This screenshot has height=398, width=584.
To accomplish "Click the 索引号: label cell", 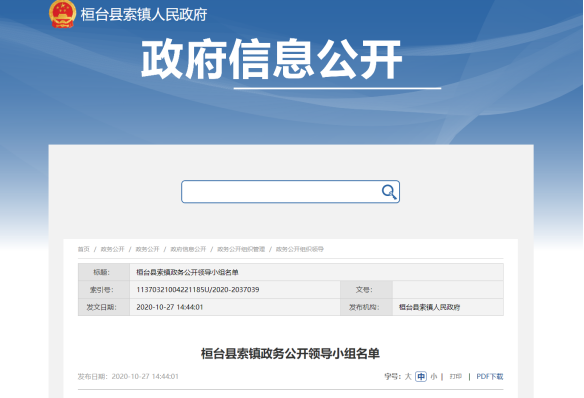I will [x=104, y=290].
